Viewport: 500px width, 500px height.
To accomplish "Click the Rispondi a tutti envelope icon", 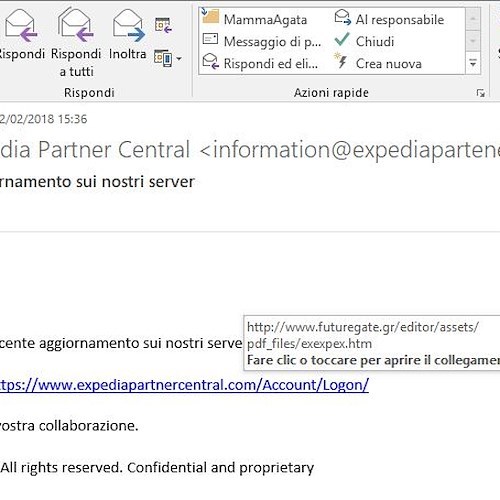I will [x=76, y=26].
